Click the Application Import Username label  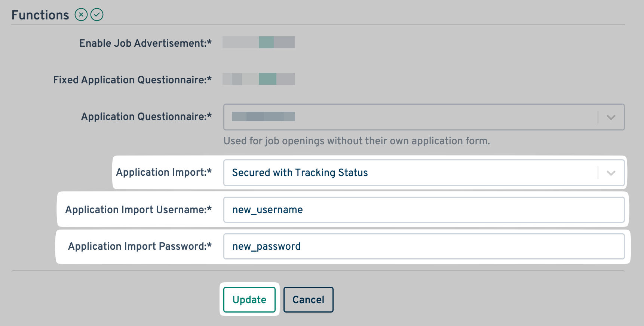(138, 210)
